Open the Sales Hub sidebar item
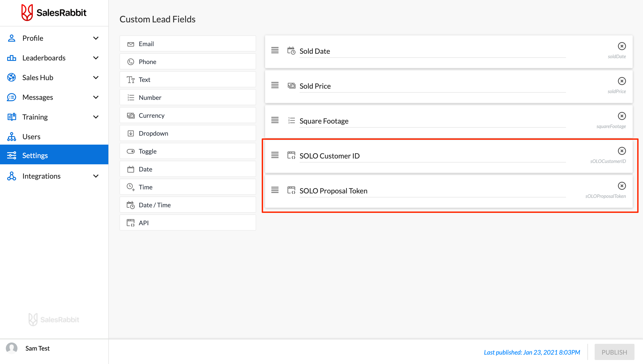The image size is (643, 364). click(x=54, y=77)
